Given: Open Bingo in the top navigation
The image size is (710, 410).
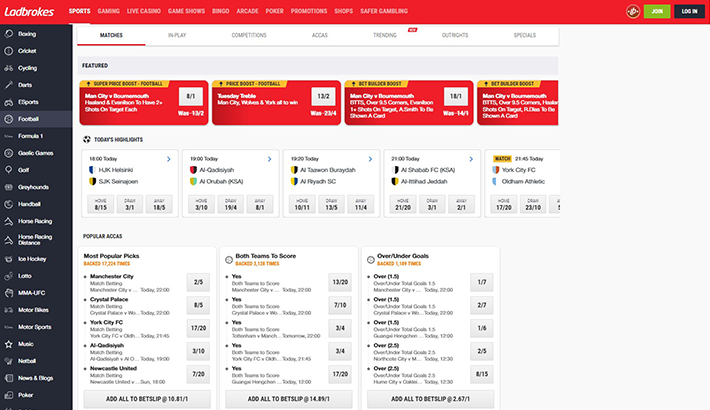Looking at the screenshot, I should (221, 11).
